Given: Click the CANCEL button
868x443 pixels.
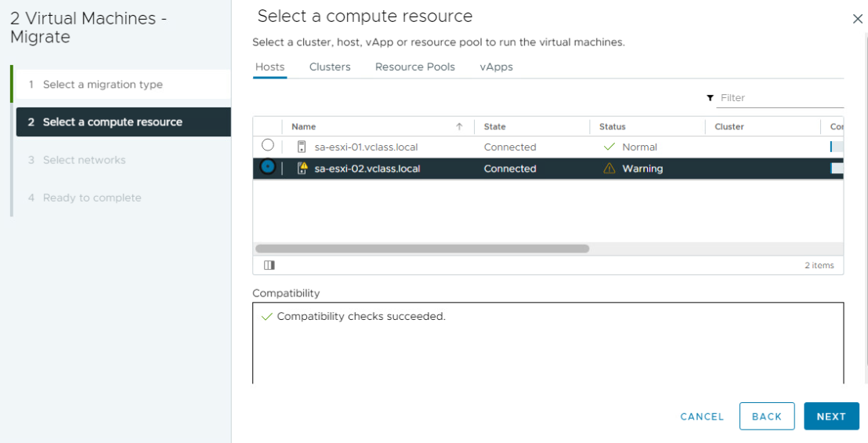Looking at the screenshot, I should (702, 416).
